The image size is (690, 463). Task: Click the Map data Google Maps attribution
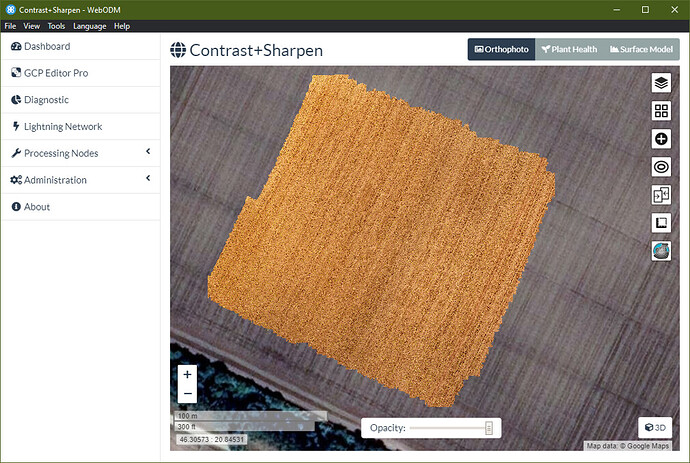coord(628,446)
